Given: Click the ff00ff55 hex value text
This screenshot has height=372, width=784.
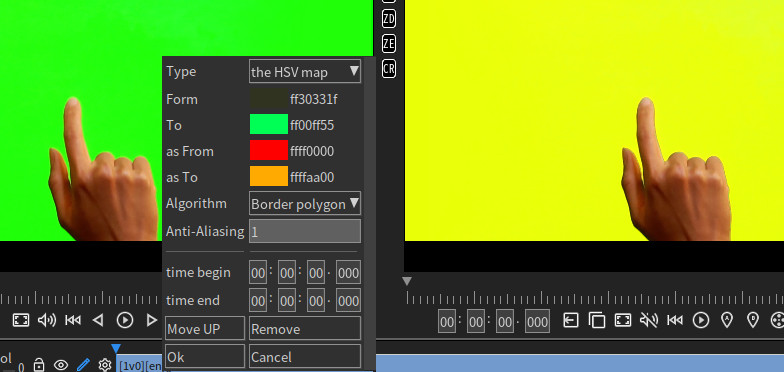Looking at the screenshot, I should click(x=312, y=125).
